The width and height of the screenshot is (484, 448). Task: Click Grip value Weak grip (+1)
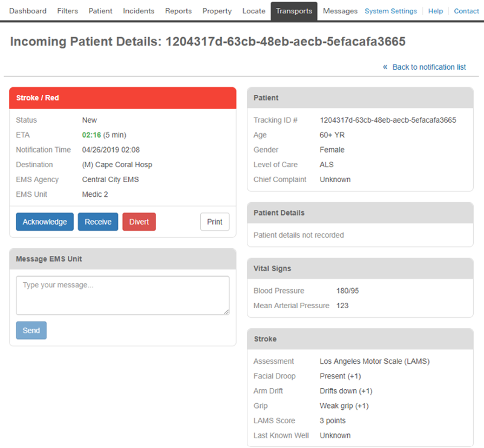344,406
